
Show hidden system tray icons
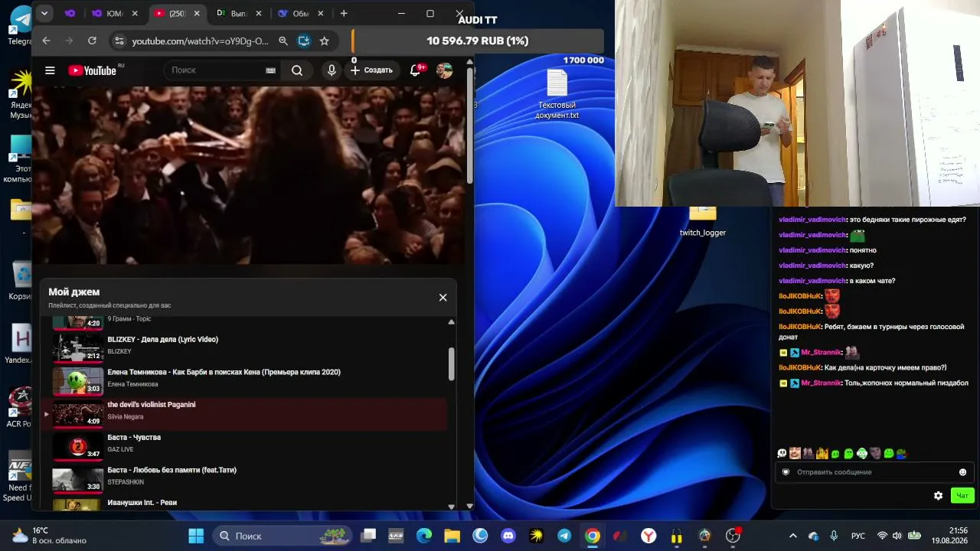(793, 536)
